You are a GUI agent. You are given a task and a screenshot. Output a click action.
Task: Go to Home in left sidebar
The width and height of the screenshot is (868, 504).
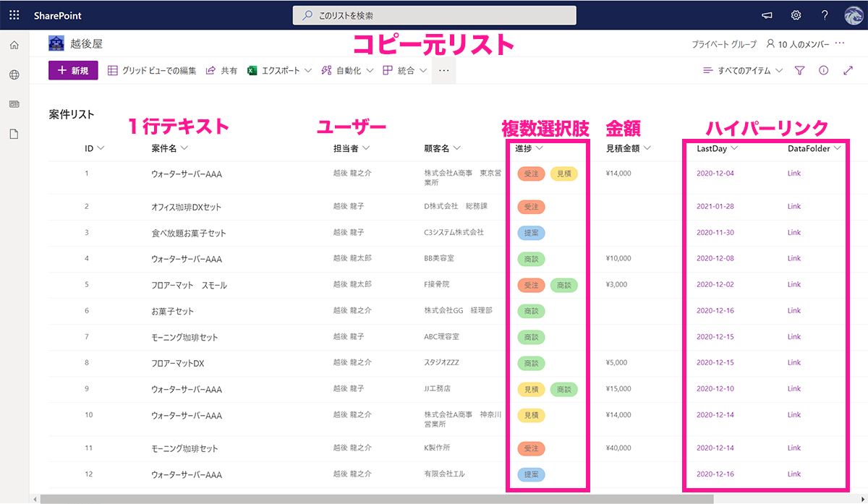click(14, 46)
